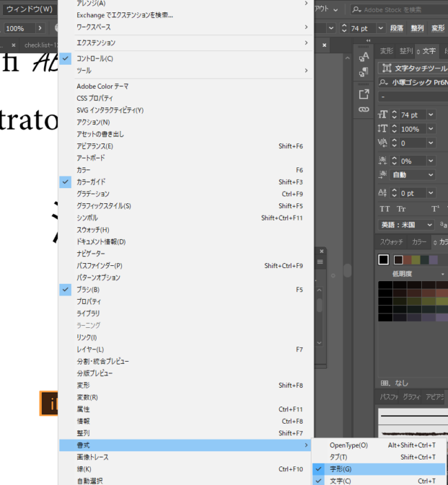The width and height of the screenshot is (448, 485).
Task: Click the grid icon beside なし
Action: (x=385, y=383)
